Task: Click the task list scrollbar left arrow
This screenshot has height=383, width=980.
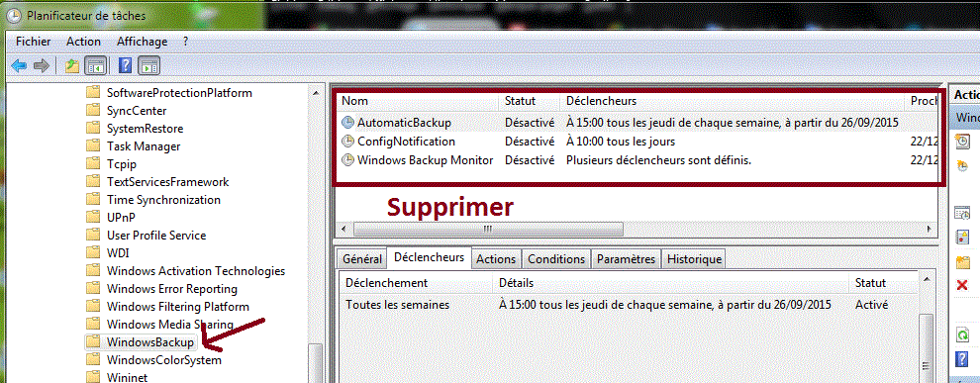Action: click(x=344, y=229)
